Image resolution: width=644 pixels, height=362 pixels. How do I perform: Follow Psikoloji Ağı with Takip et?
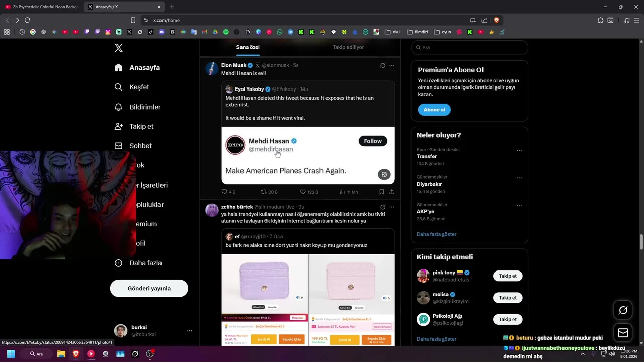pyautogui.click(x=508, y=319)
